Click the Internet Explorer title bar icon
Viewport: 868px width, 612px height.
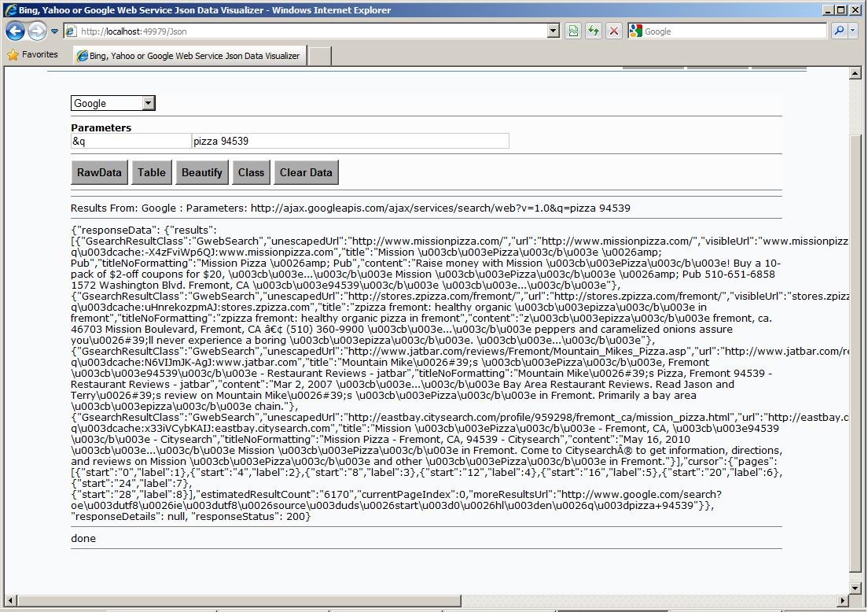10,10
